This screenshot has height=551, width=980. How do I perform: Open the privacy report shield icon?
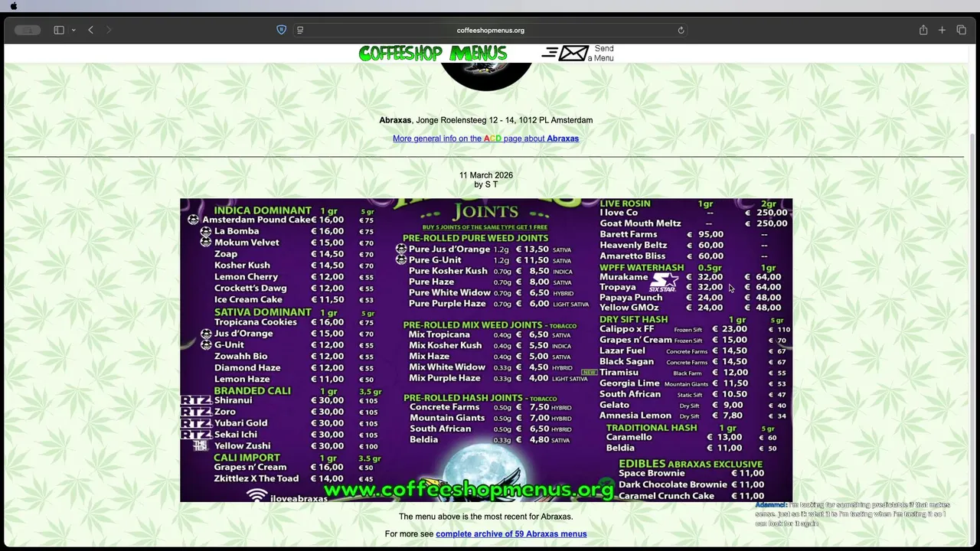point(281,30)
